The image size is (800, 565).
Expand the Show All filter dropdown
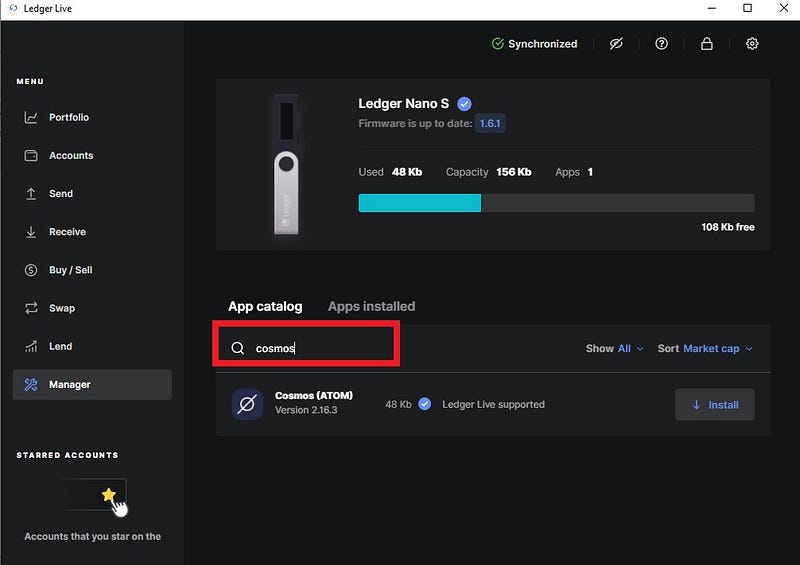click(x=615, y=349)
